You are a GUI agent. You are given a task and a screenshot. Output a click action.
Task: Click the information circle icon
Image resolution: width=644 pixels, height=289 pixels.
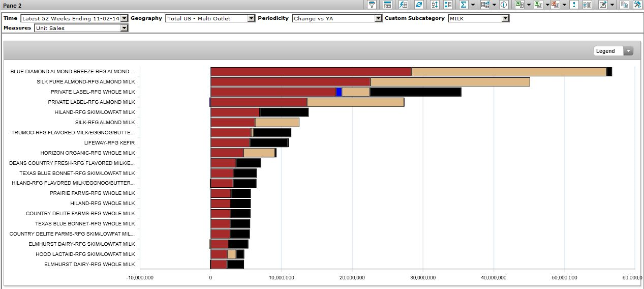[x=504, y=5]
